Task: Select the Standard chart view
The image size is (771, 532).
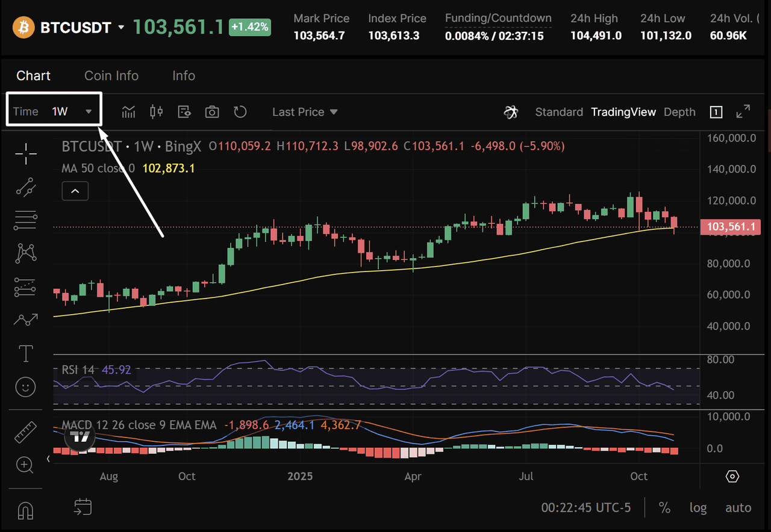Action: click(x=559, y=112)
